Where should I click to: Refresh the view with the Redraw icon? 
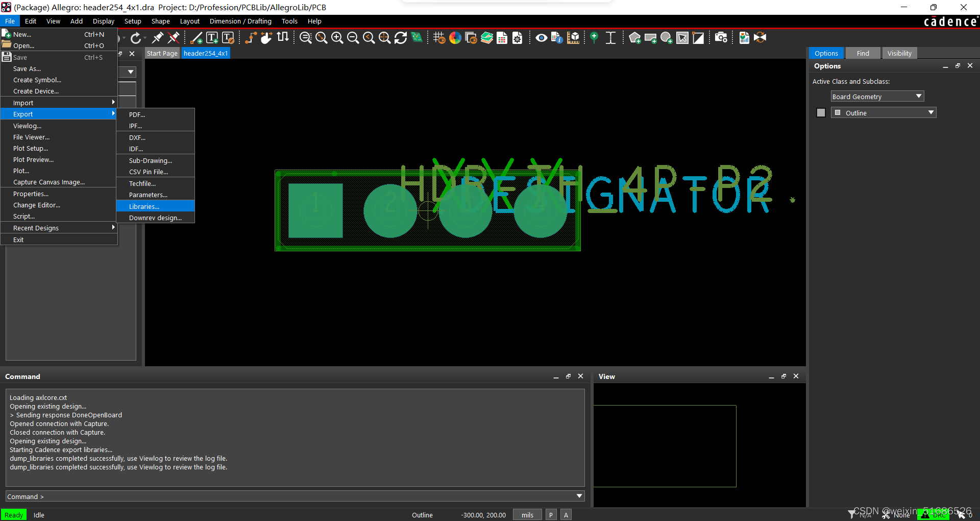(401, 37)
